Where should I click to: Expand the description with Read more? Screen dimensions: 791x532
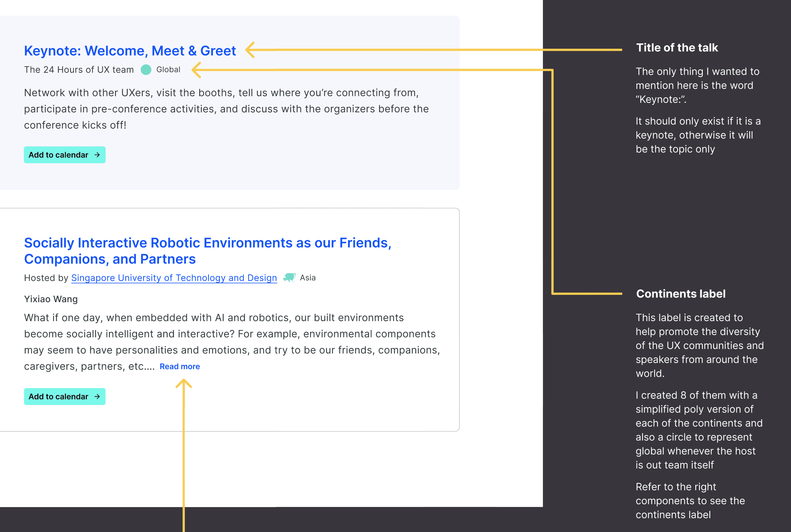(x=180, y=367)
